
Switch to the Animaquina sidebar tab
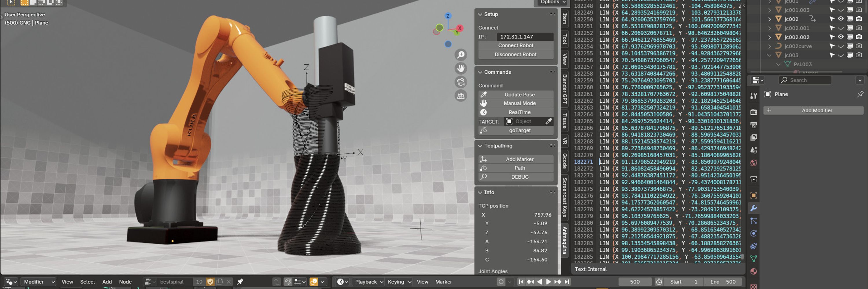[x=565, y=240]
